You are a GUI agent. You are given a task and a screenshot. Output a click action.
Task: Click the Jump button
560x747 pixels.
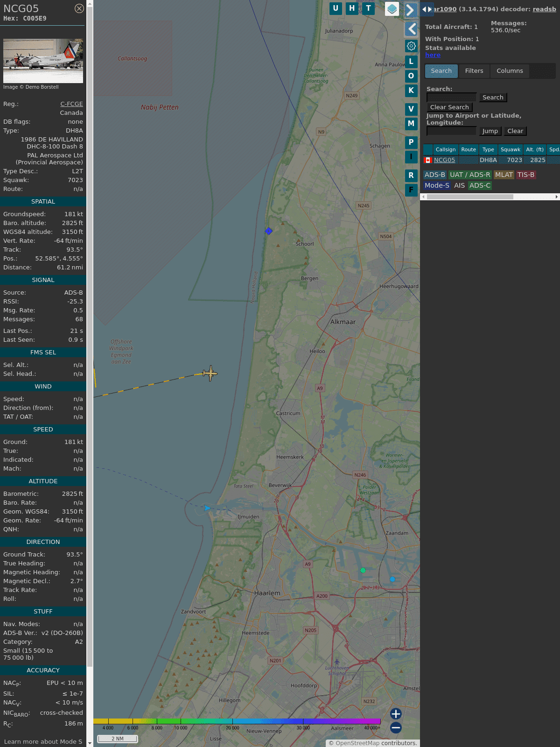[490, 131]
